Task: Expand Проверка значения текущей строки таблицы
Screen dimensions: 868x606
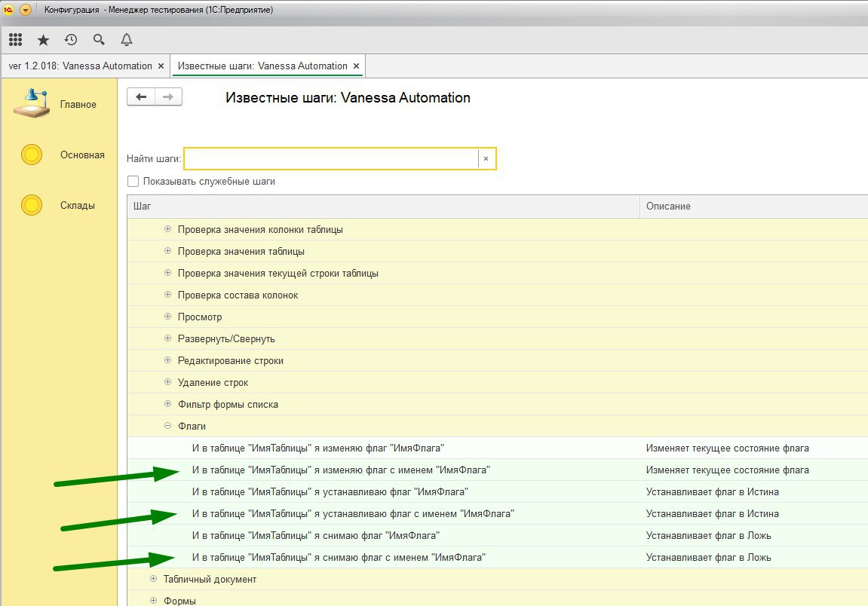Action: [167, 272]
